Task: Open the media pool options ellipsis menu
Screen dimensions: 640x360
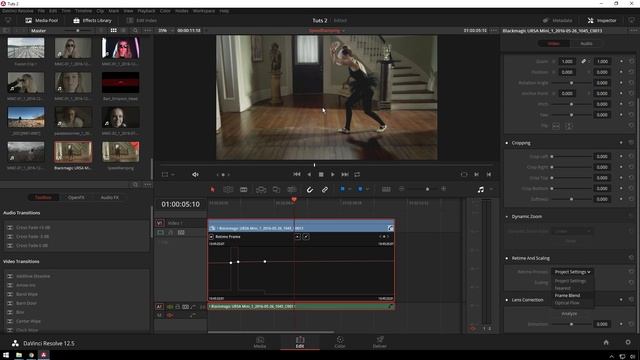Action: pyautogui.click(x=148, y=31)
